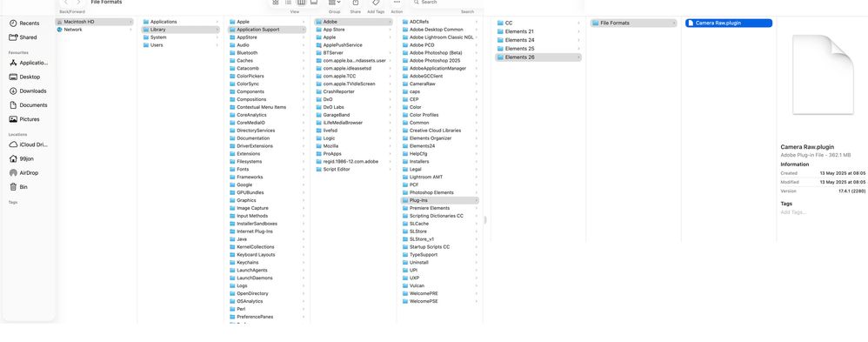Select the Application Support folder
868x342 pixels.
267,30
